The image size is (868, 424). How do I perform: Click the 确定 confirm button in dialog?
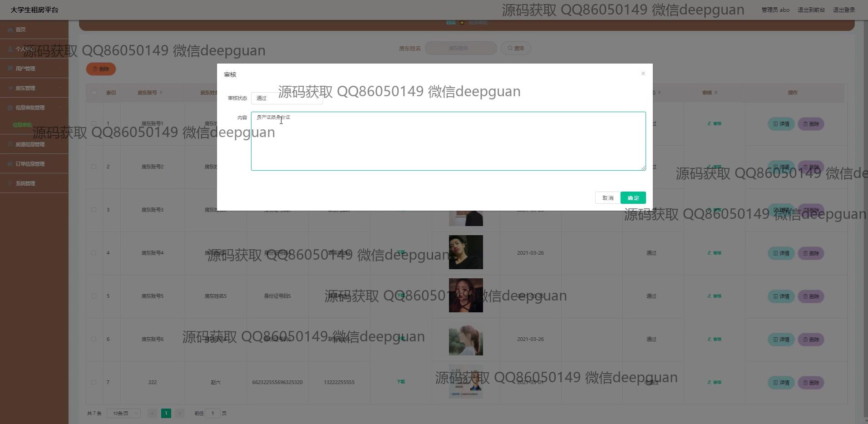pos(633,198)
